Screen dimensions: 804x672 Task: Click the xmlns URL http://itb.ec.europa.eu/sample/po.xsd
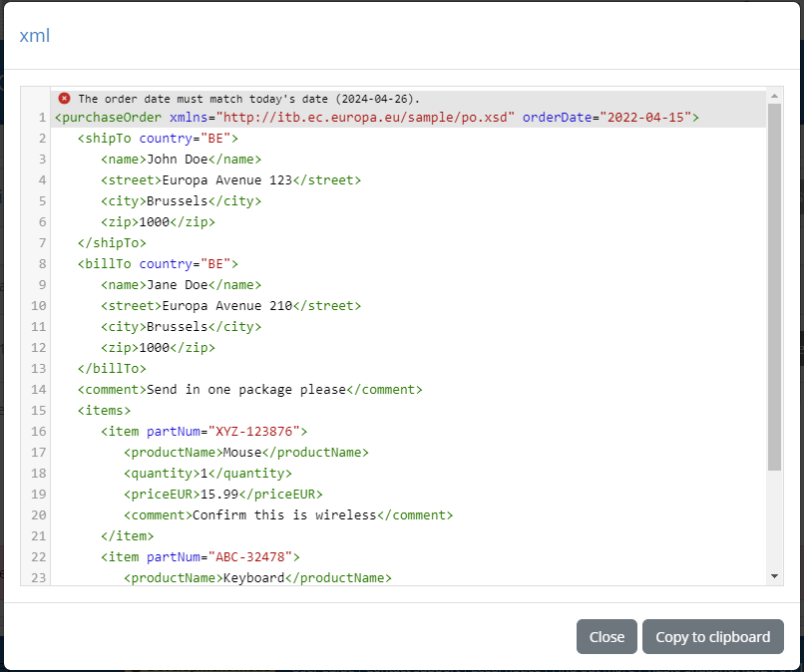point(365,118)
